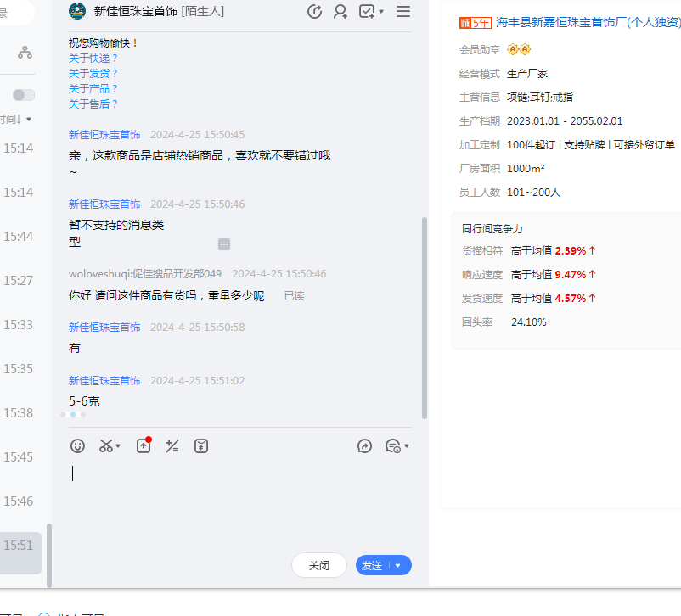The image size is (681, 616).
Task: Click the chat message scrollbar
Action: coord(425,318)
